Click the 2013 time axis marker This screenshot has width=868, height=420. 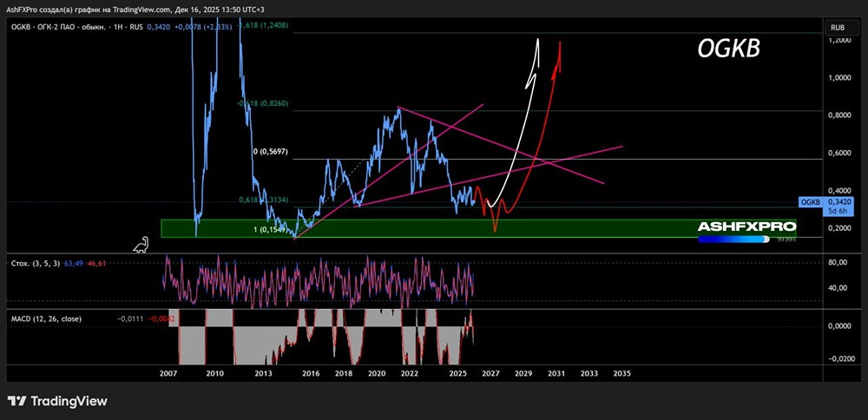(x=264, y=373)
